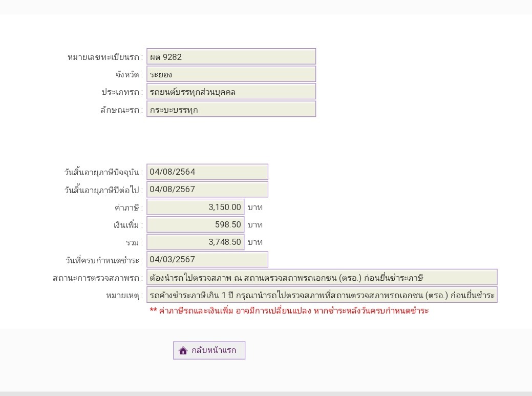Select payment due date 04/03/2567

coord(207,259)
